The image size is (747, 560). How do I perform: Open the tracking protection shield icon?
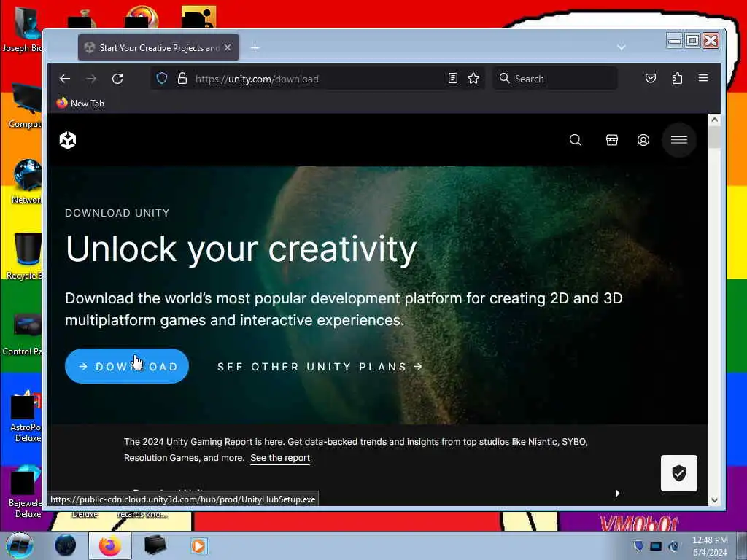[x=162, y=78]
